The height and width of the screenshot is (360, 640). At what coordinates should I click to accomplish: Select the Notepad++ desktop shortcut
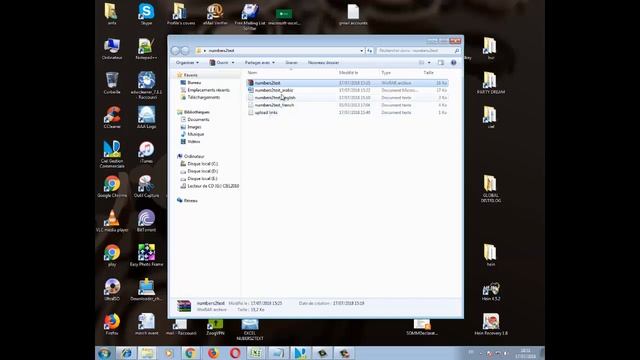(146, 49)
